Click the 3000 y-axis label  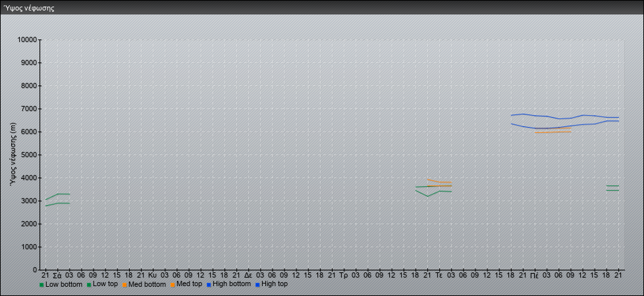[28, 201]
